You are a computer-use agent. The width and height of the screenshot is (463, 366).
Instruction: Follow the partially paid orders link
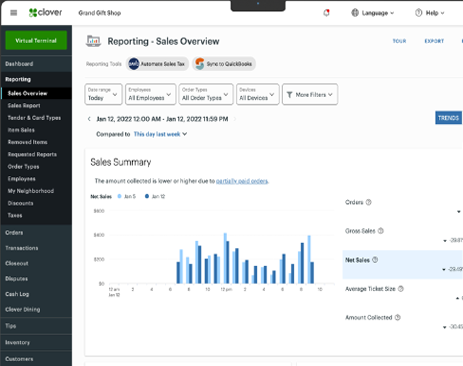click(x=242, y=181)
